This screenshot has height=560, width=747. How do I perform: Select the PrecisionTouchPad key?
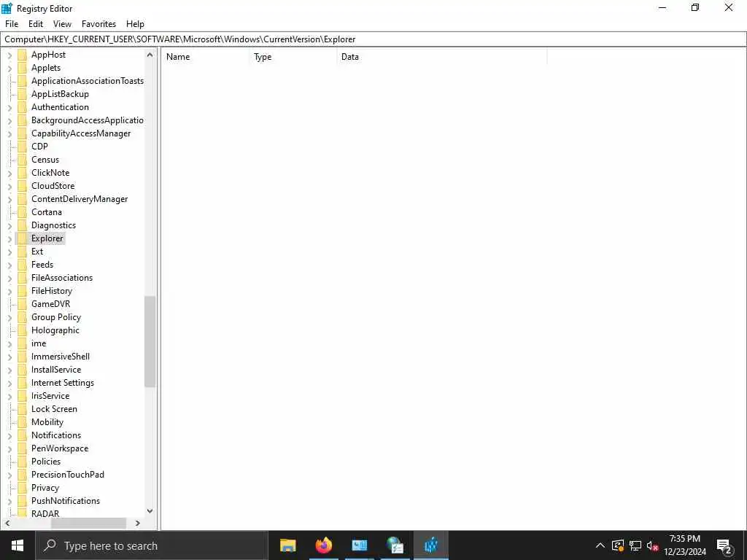[68, 474]
